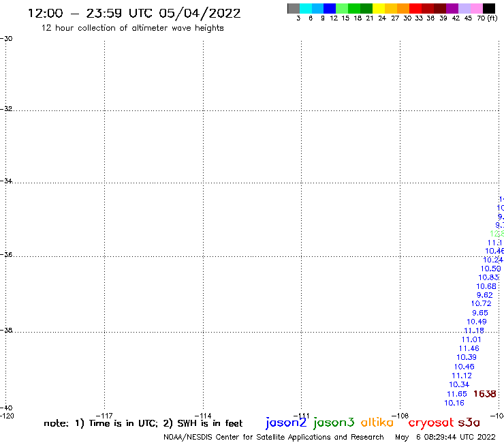Click the 11.65 wave height reading
This screenshot has width=504, height=443.
point(457,394)
